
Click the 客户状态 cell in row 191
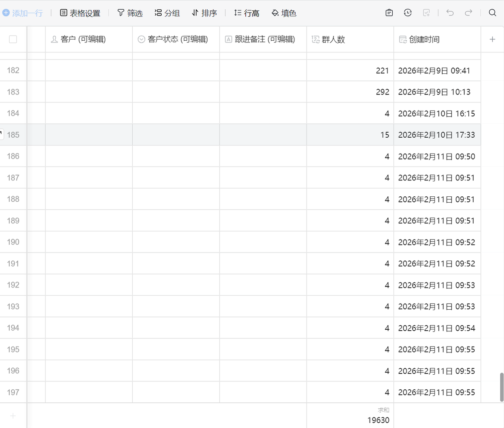coord(176,264)
